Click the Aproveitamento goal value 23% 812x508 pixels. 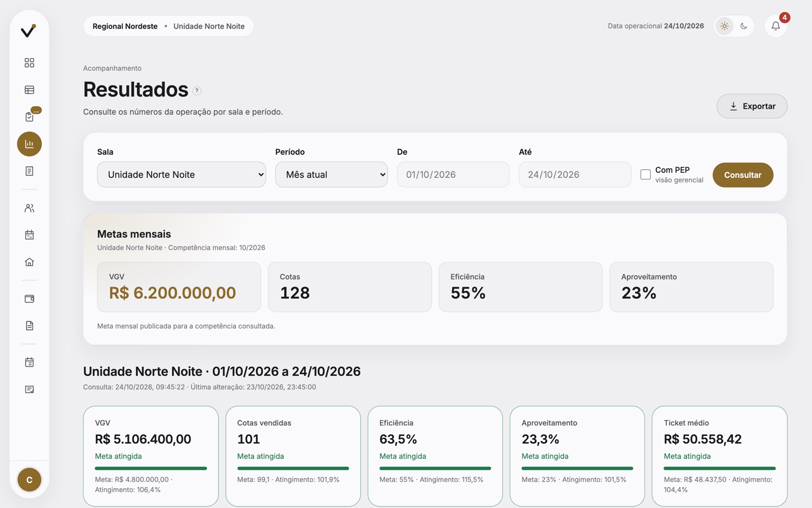(639, 293)
